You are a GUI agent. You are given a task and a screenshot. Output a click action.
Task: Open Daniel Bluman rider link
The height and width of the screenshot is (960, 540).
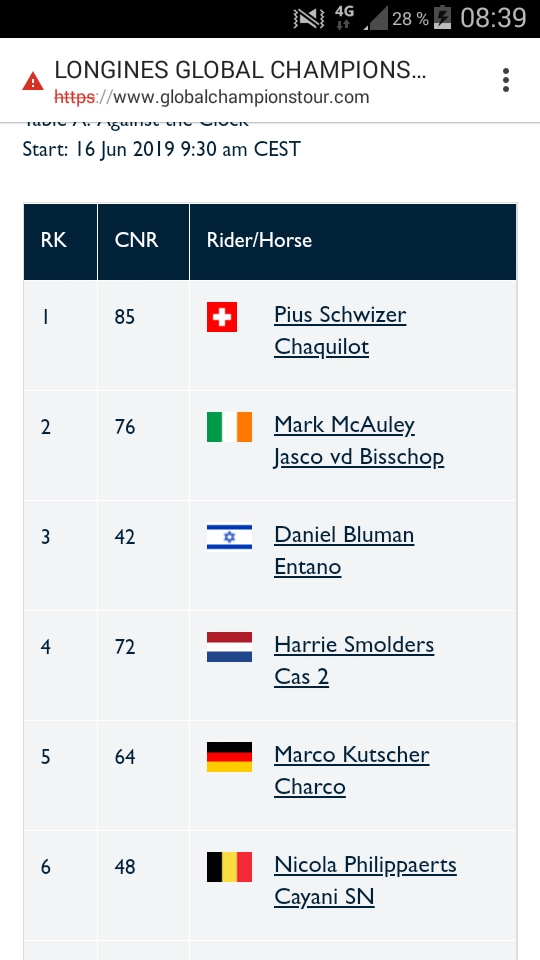(344, 535)
